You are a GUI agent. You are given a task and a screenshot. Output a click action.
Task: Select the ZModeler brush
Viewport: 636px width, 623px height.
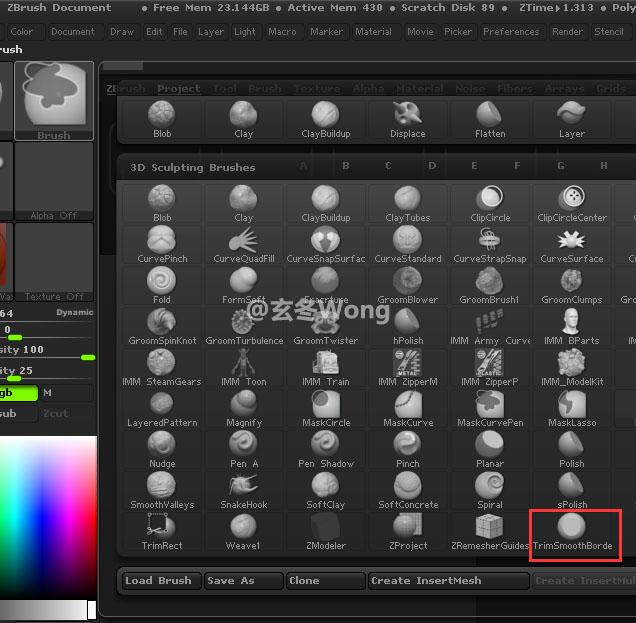(326, 532)
